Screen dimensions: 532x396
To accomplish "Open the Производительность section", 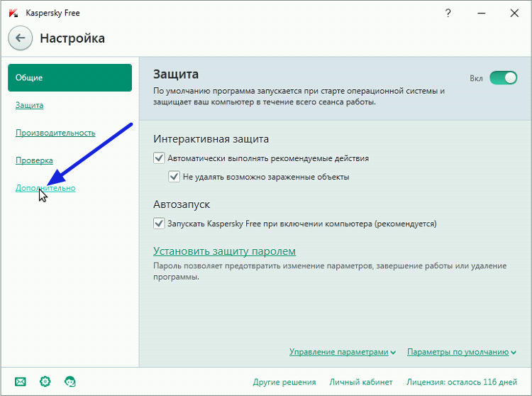I will [x=55, y=133].
